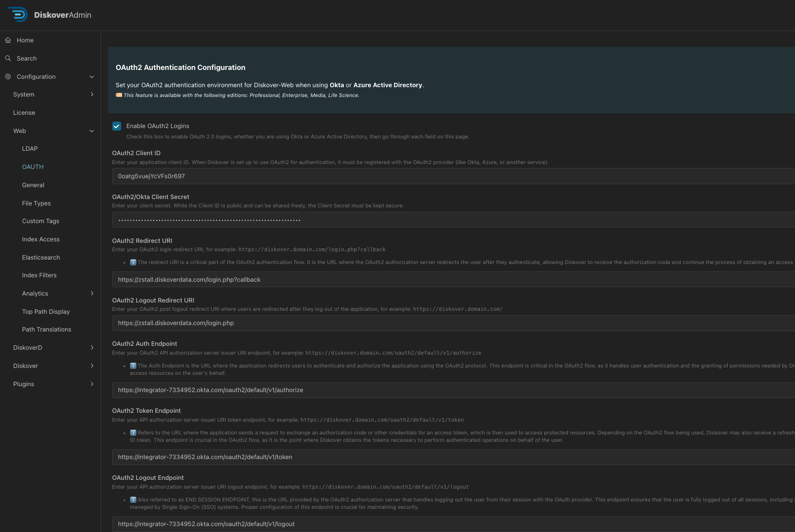Click the OAuth2 Logout Redirect URI field
Image resolution: width=795 pixels, height=532 pixels.
453,323
